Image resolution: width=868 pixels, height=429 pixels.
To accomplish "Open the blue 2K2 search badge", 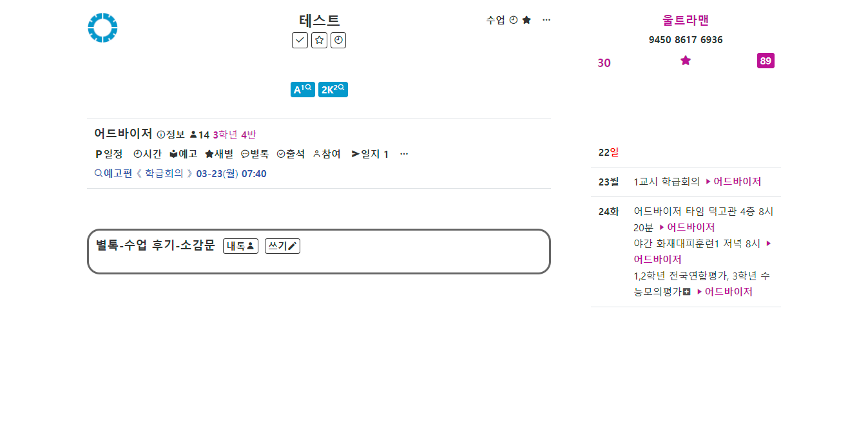I will pyautogui.click(x=333, y=90).
